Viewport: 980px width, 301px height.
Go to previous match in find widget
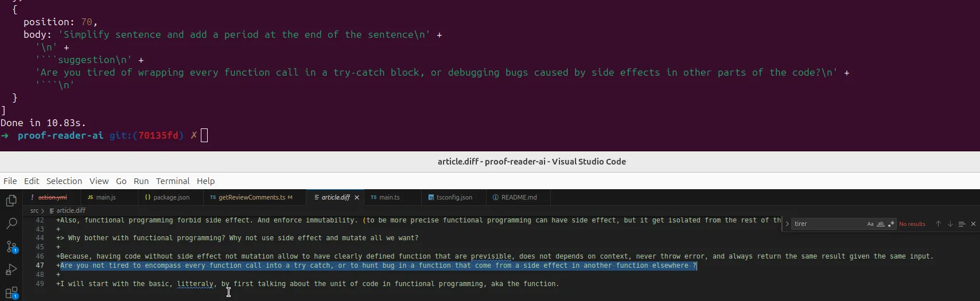[x=938, y=224]
